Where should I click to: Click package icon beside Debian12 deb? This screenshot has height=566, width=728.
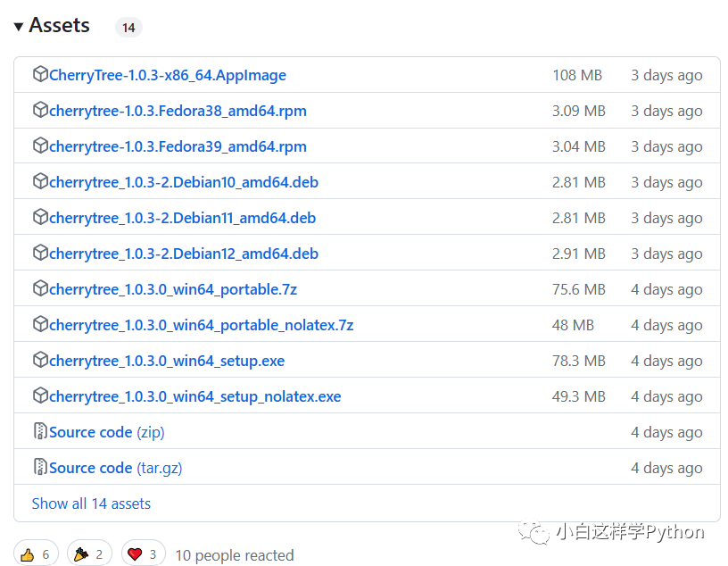(x=40, y=253)
